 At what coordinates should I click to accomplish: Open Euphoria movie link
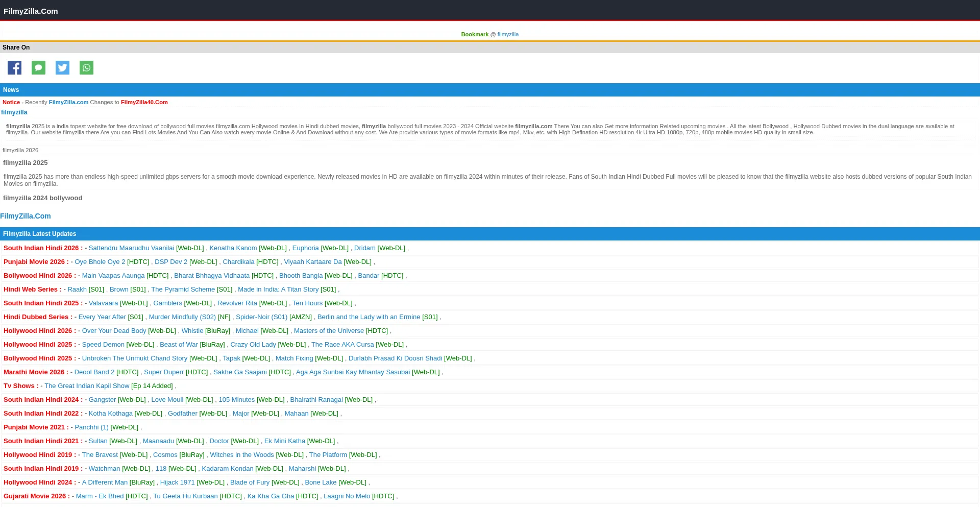tap(306, 248)
